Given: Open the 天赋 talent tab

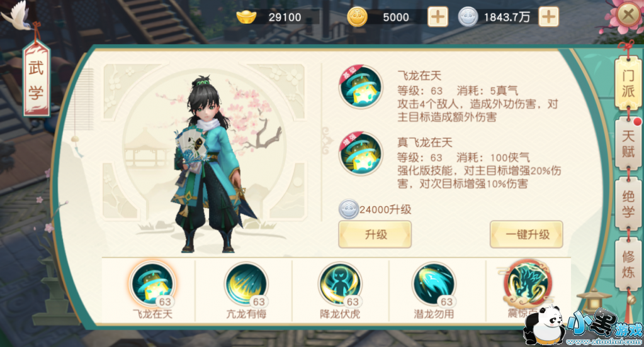Looking at the screenshot, I should pyautogui.click(x=628, y=143).
